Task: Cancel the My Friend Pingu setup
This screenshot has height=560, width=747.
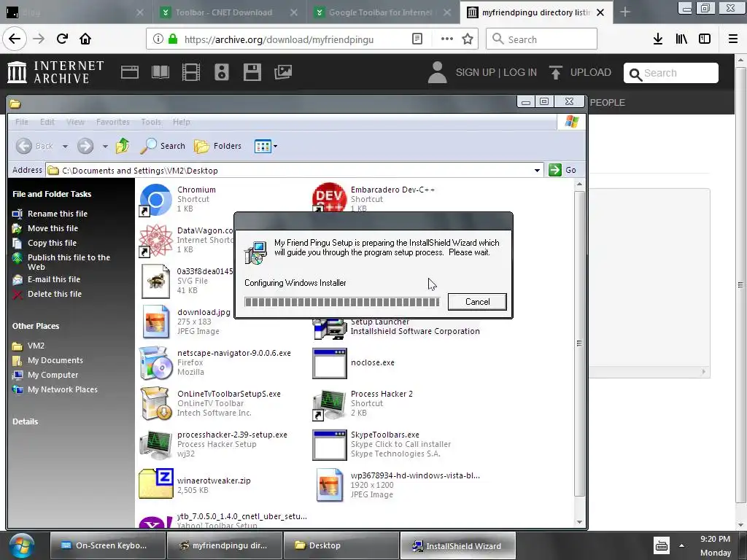Action: (477, 301)
